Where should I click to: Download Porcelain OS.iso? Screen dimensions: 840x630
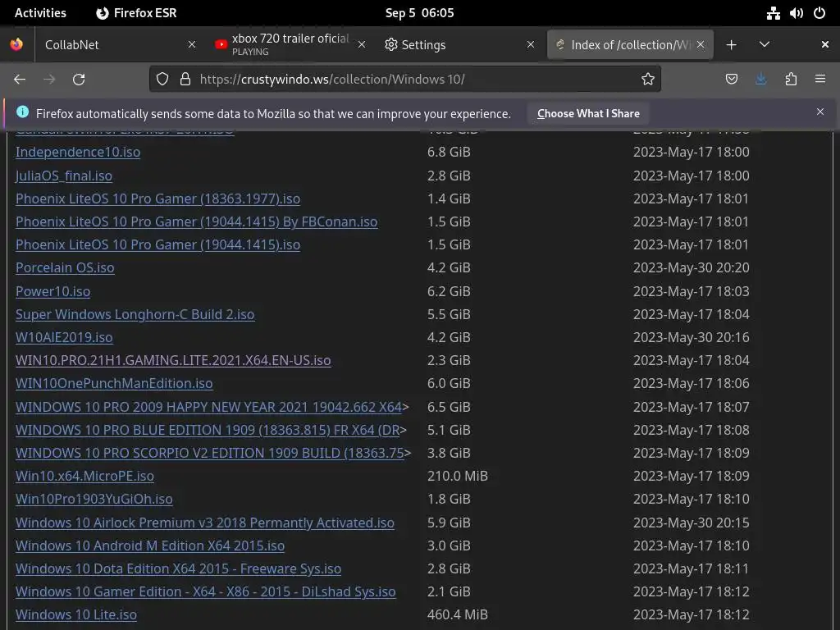click(65, 267)
